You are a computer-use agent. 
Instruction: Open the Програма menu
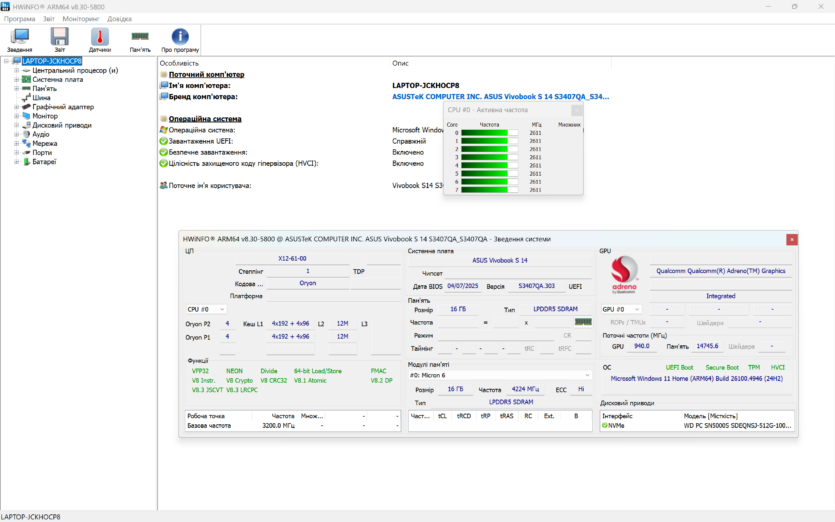coord(20,19)
